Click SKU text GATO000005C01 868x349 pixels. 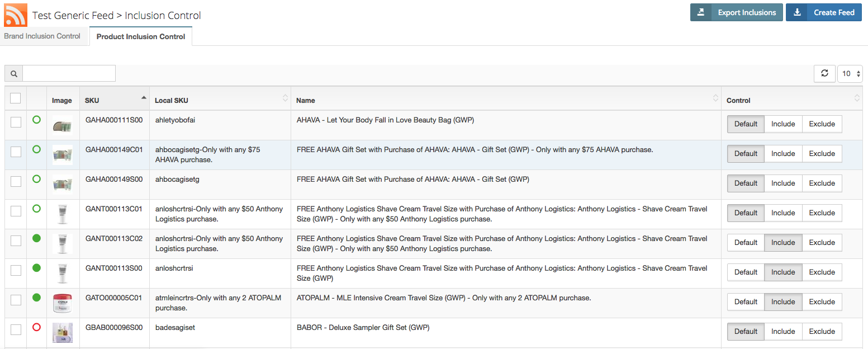coord(114,298)
